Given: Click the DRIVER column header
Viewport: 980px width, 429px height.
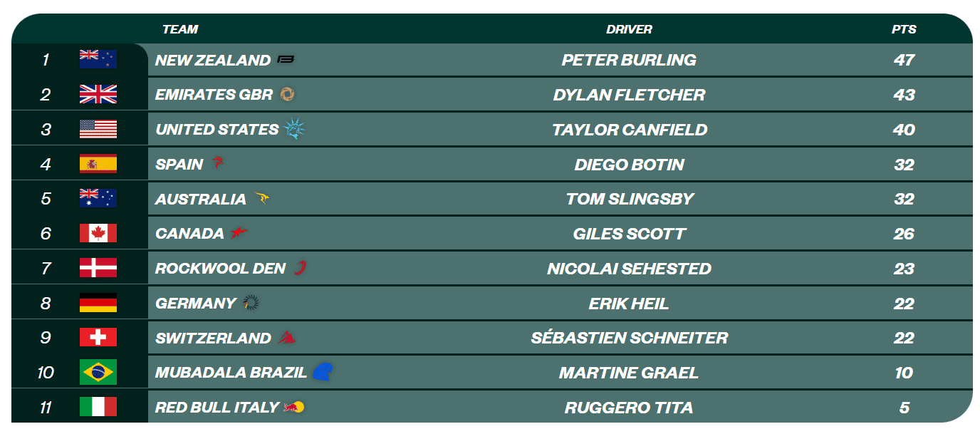Looking at the screenshot, I should (x=629, y=29).
